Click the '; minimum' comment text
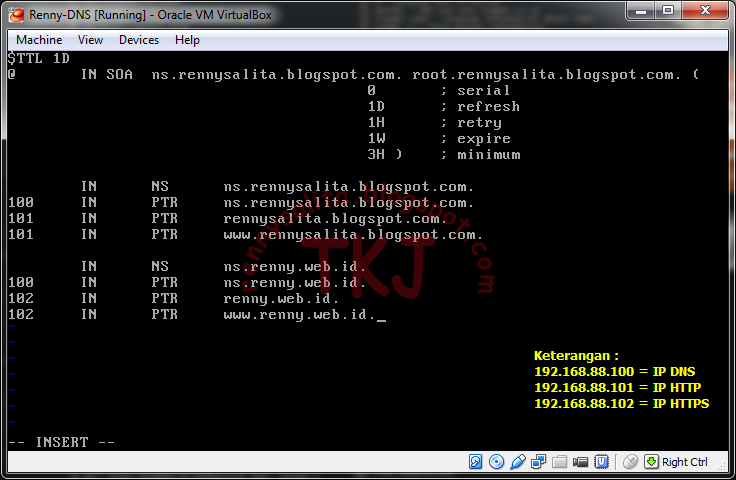 tap(480, 155)
